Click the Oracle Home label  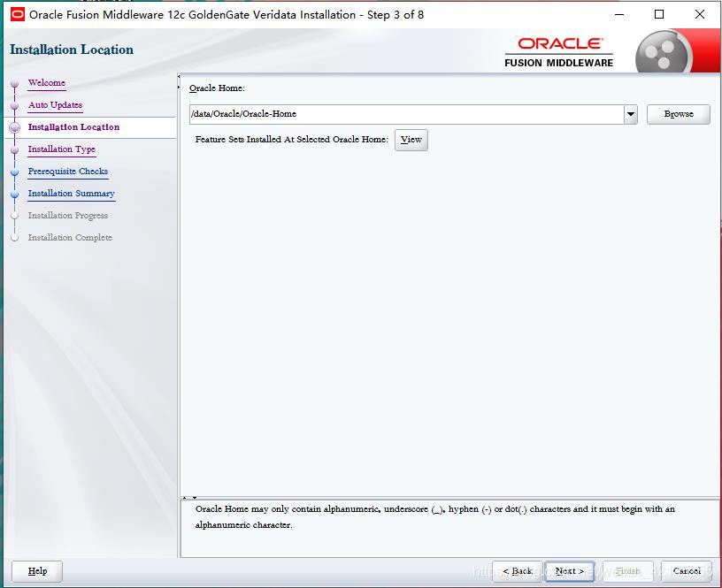tap(217, 88)
